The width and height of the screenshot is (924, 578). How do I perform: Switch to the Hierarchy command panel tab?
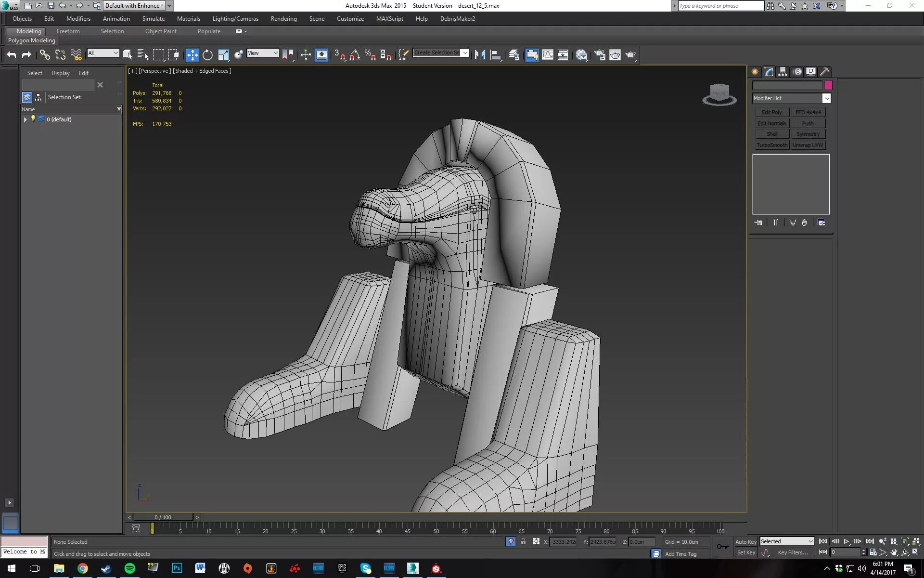(783, 72)
